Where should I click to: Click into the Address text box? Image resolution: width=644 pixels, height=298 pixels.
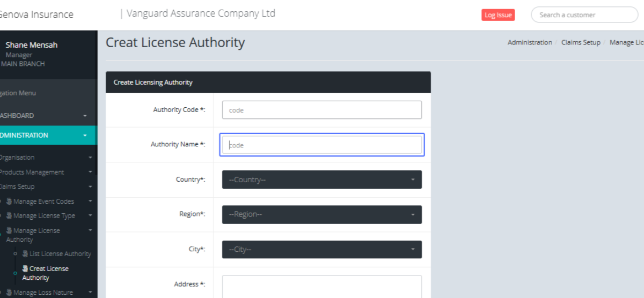321,286
